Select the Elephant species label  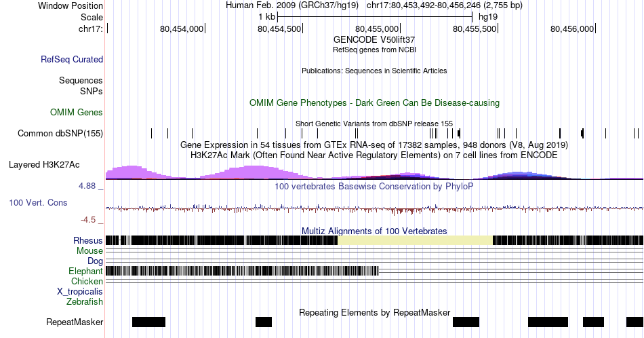tap(85, 271)
